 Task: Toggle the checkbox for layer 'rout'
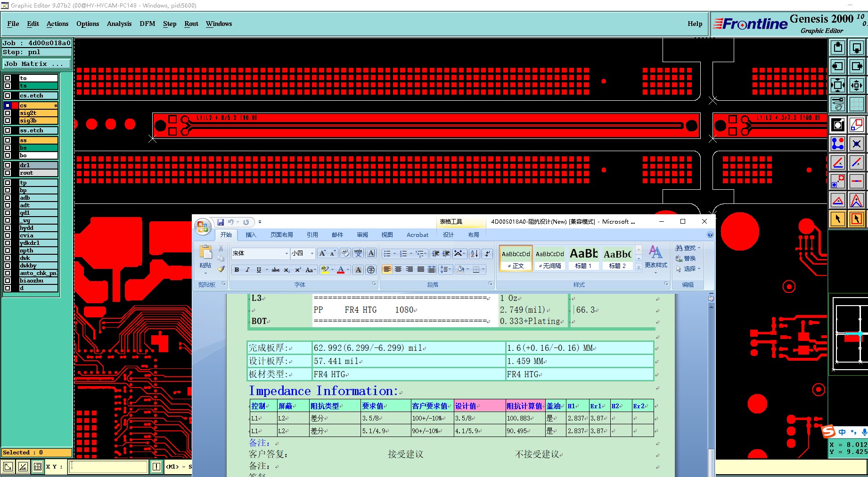tap(8, 173)
